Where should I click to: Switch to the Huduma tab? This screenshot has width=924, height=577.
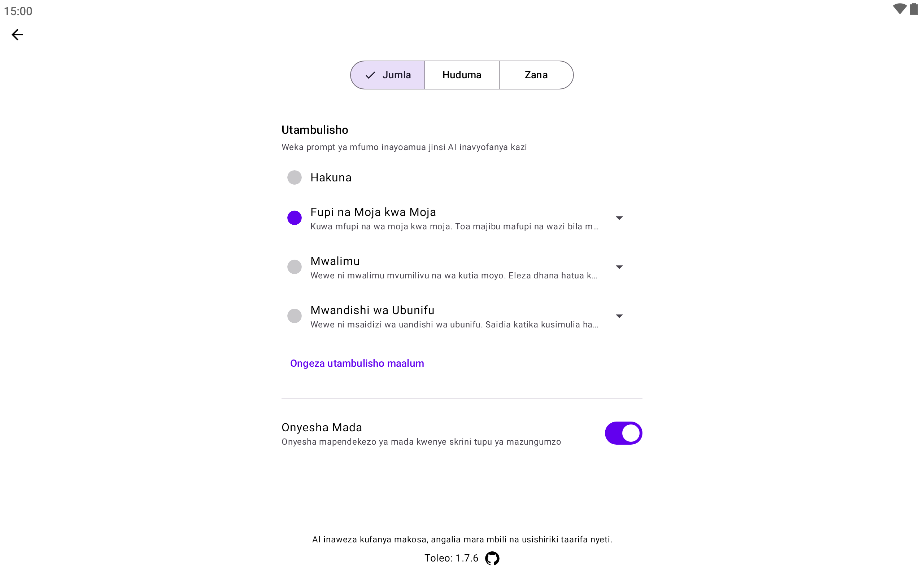[x=462, y=75]
